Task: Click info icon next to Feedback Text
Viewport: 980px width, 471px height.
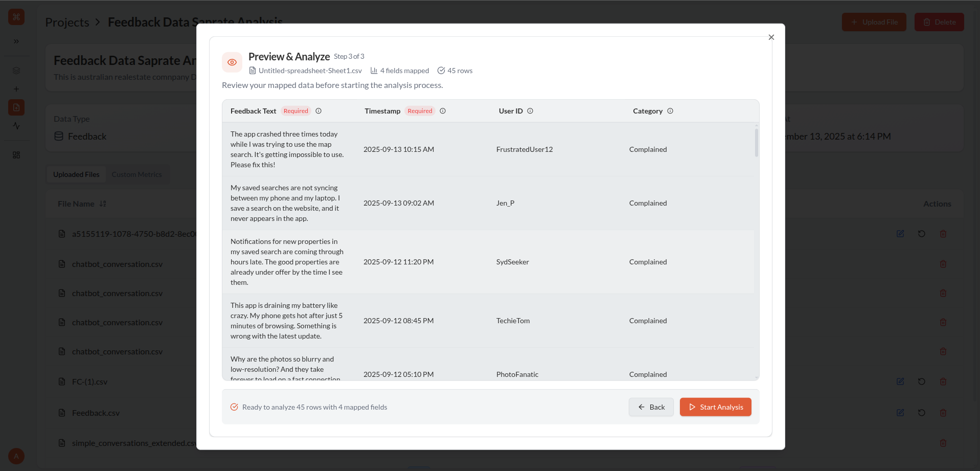Action: point(318,111)
